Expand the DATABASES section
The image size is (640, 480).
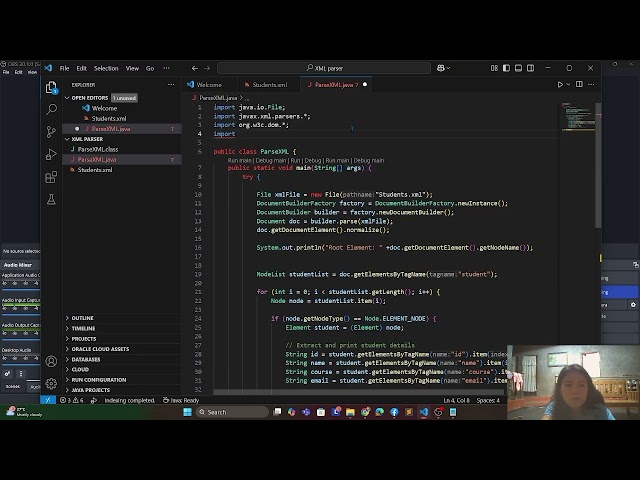coord(86,359)
